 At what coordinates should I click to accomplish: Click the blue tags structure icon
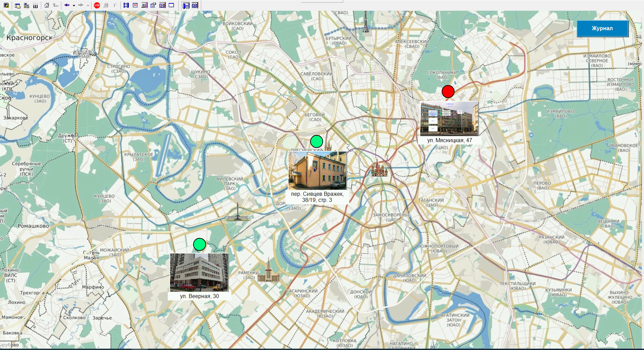pyautogui.click(x=126, y=5)
